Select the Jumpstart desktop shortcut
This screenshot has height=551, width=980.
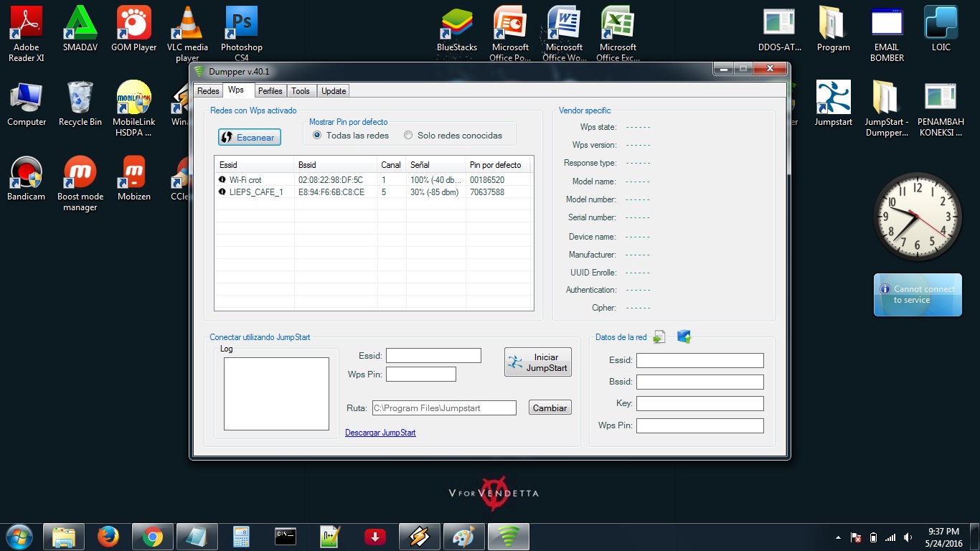click(834, 103)
